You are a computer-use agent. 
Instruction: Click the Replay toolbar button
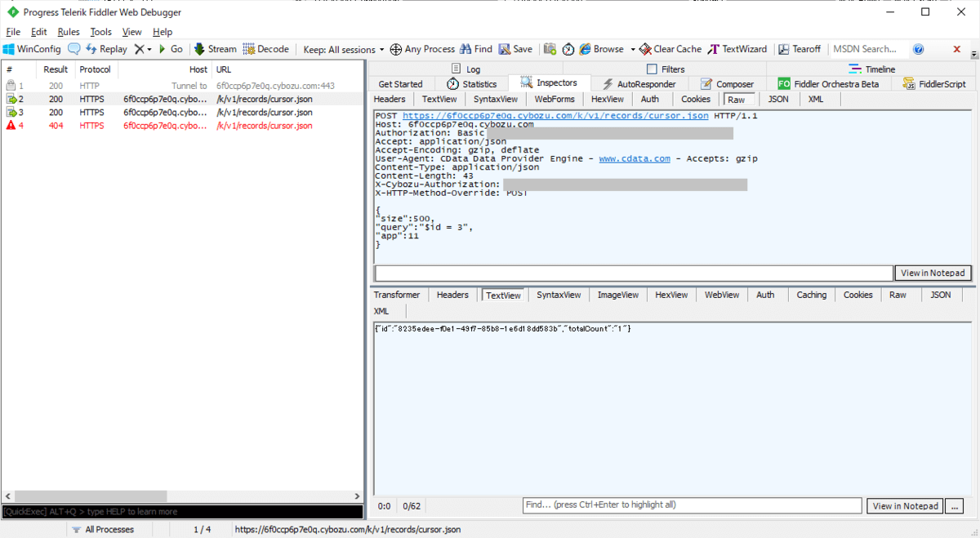(x=106, y=49)
